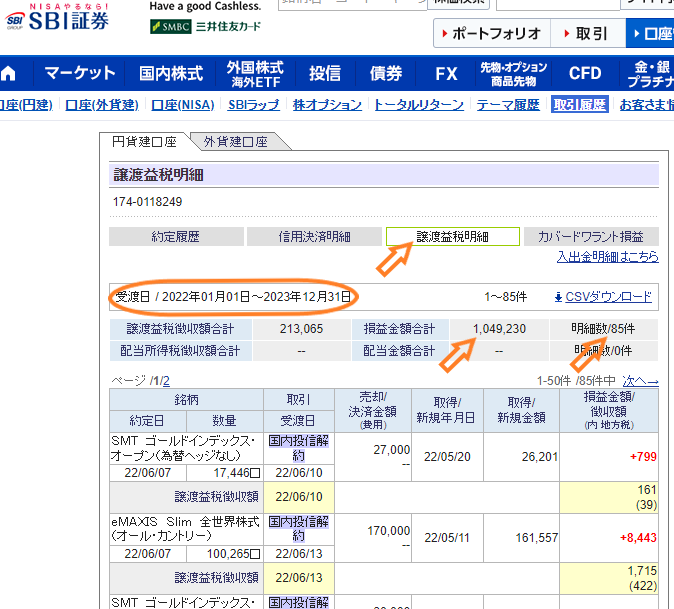Click the 明細数/85件 cell
This screenshot has height=609, width=674.
[603, 329]
